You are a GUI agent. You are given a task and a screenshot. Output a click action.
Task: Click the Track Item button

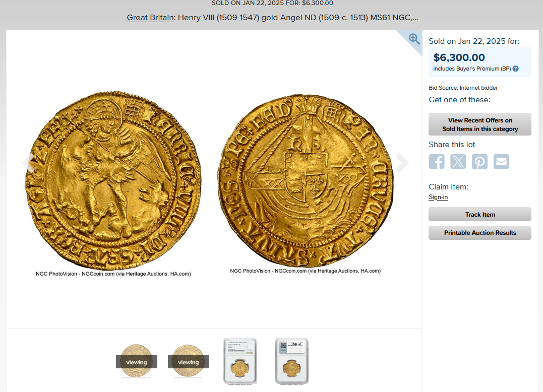coord(480,214)
